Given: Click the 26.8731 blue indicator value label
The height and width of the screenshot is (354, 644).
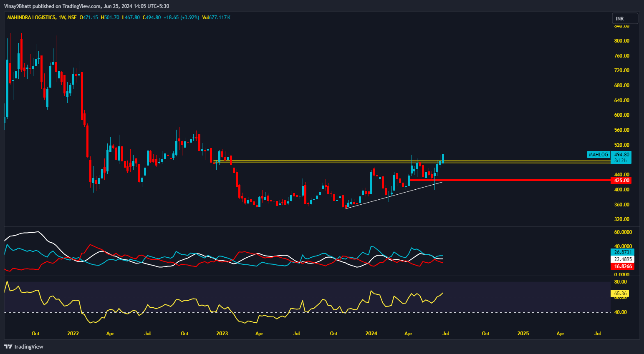Looking at the screenshot, I should point(622,252).
